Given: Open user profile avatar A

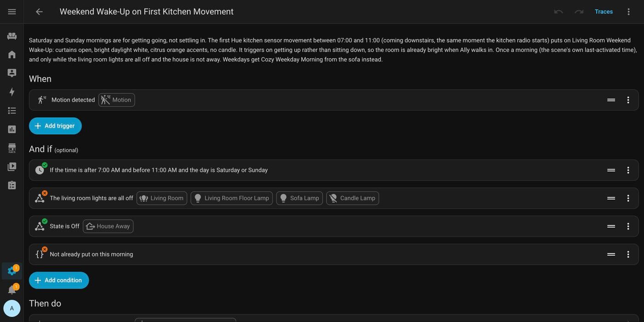Looking at the screenshot, I should 12,309.
